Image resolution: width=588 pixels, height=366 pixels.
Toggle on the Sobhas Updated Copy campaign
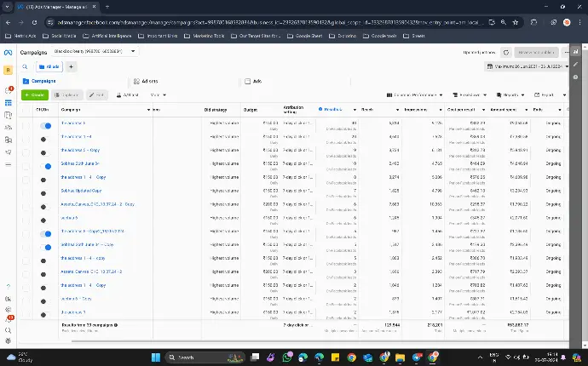coord(45,193)
